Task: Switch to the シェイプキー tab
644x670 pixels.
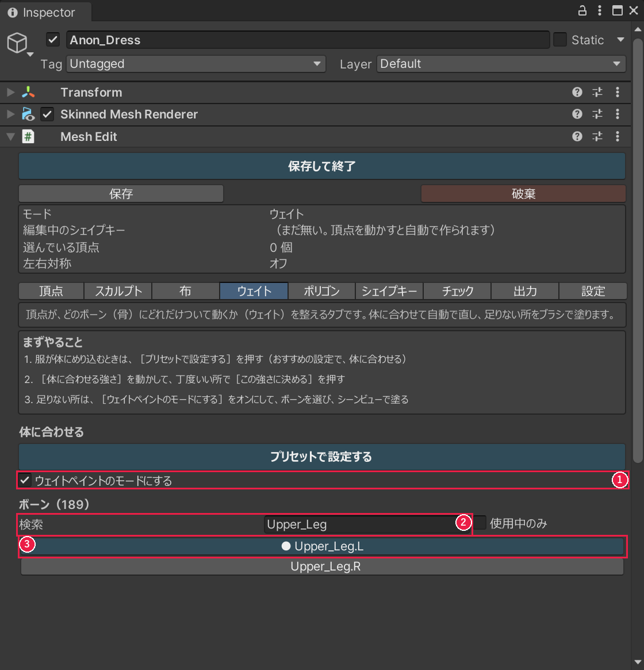Action: (x=389, y=291)
